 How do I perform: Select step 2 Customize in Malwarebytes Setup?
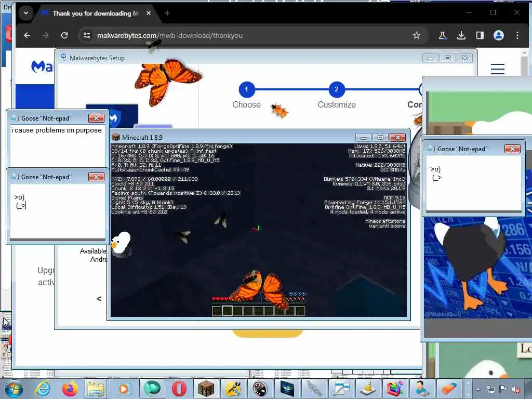[x=336, y=89]
